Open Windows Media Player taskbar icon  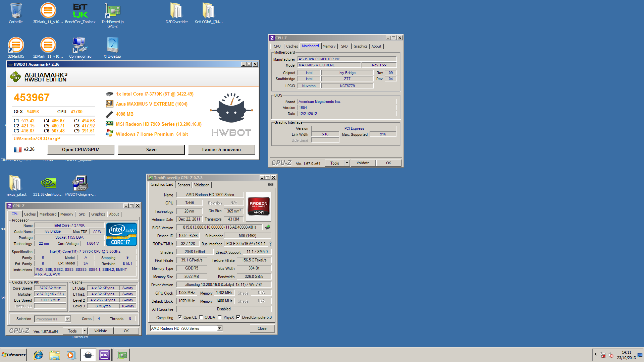(71, 355)
